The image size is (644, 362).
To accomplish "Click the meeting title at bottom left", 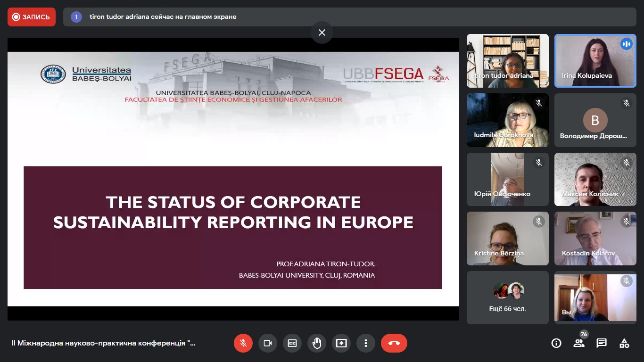I will click(x=103, y=343).
